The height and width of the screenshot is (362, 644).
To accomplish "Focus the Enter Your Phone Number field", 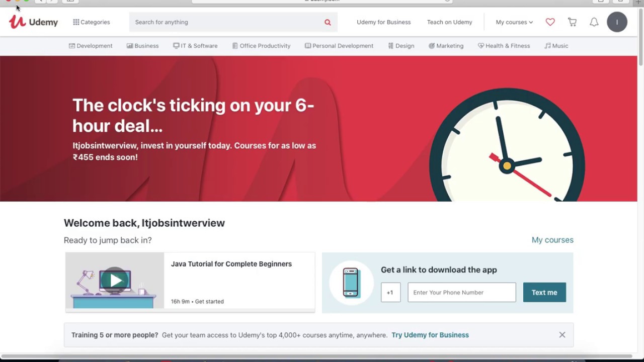I will pyautogui.click(x=462, y=292).
